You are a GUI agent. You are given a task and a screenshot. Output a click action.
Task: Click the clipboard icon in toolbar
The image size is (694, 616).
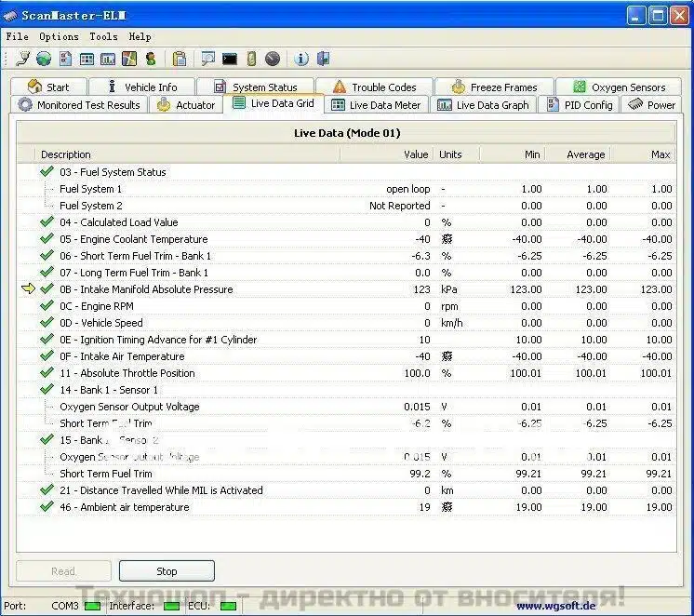tap(180, 59)
